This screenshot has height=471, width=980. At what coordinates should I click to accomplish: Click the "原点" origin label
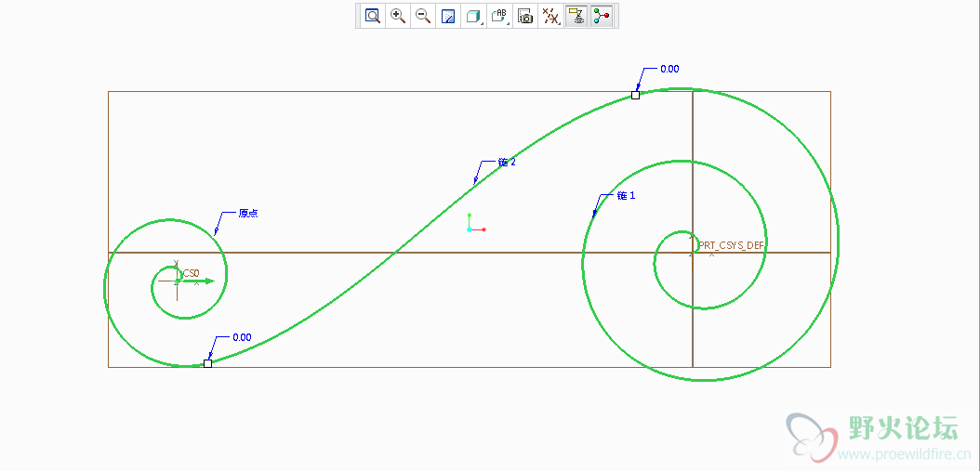248,213
